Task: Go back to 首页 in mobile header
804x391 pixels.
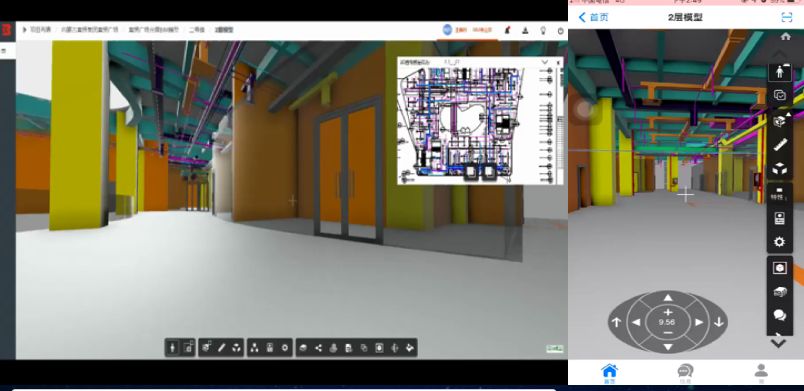Action: (594, 17)
